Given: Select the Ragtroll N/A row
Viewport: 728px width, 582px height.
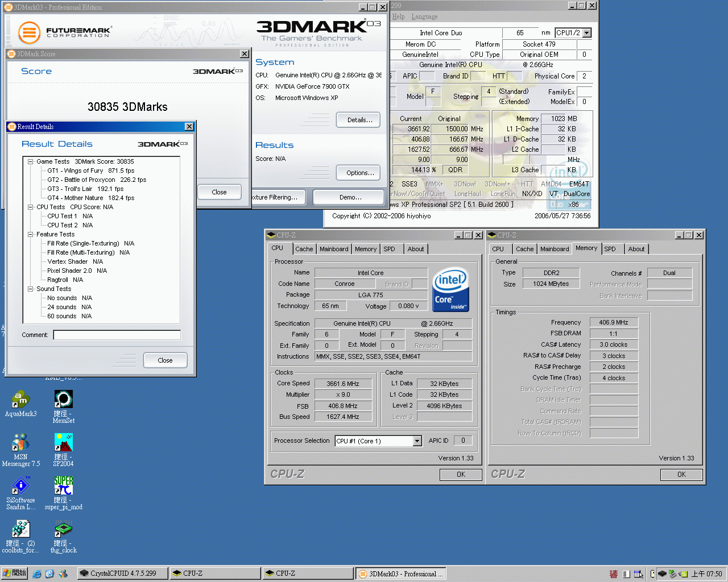Looking at the screenshot, I should 65,280.
